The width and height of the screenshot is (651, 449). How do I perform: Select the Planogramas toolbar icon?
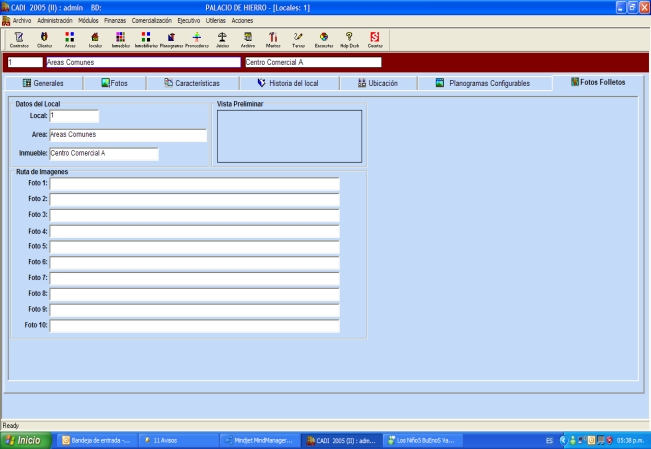tap(172, 39)
